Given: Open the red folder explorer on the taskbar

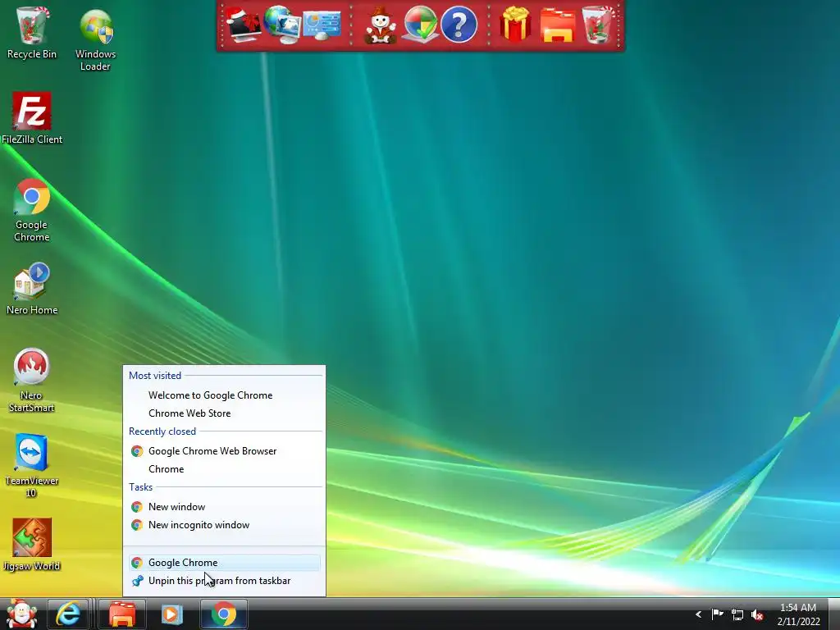Looking at the screenshot, I should point(122,614).
